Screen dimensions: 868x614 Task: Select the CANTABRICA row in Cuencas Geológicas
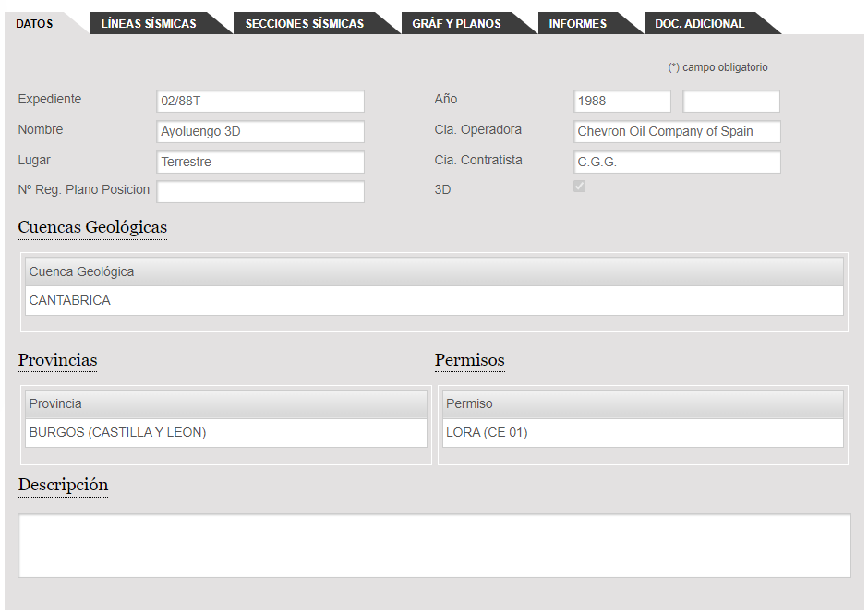click(x=434, y=301)
